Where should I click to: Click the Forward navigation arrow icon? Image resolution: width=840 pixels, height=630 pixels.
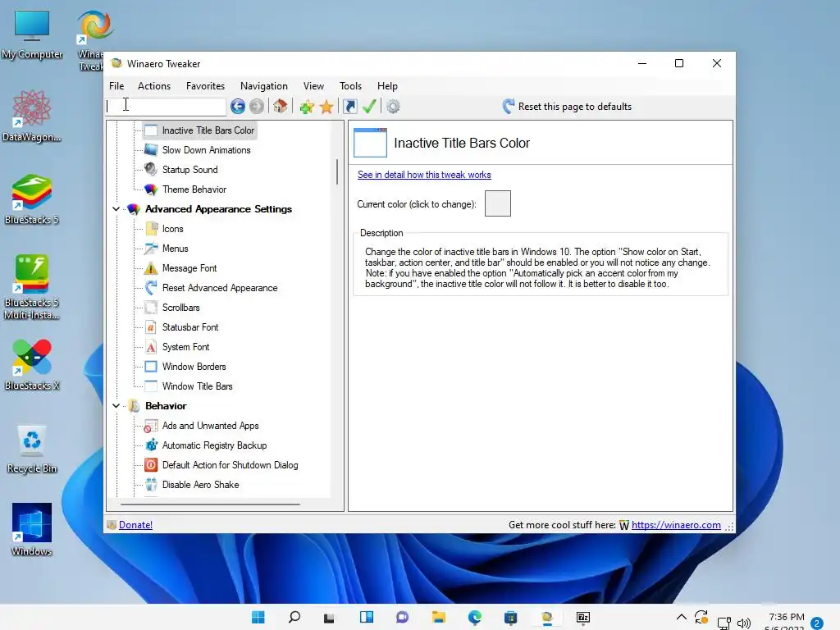[x=257, y=107]
